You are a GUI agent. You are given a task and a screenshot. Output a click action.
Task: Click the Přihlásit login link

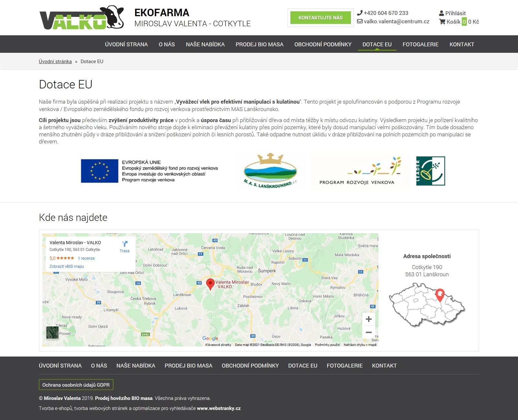coord(455,13)
